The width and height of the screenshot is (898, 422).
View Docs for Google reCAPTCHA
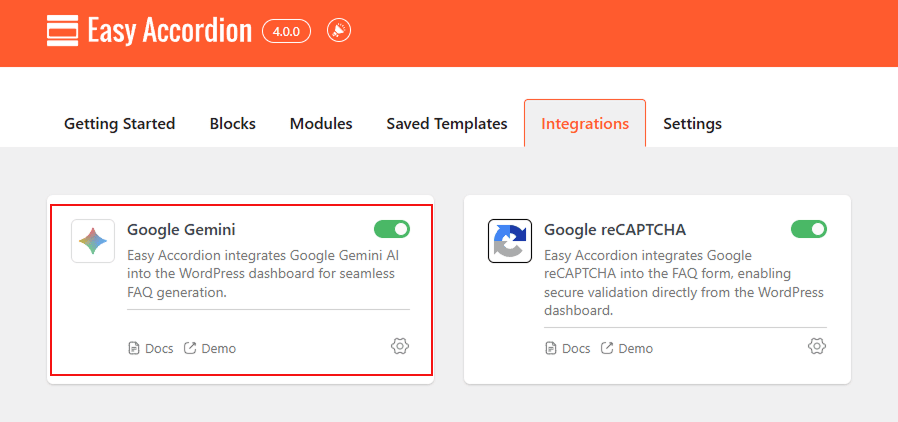568,349
